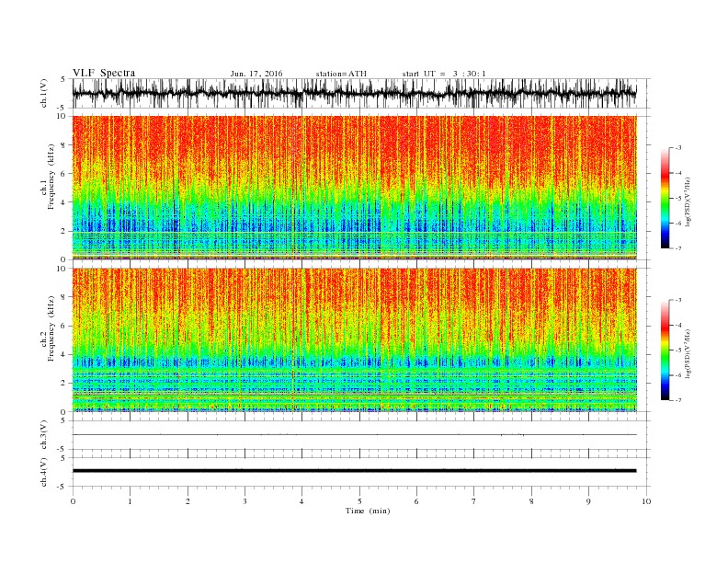Click the "ch.1(V)" waveform axis label

tap(44, 93)
